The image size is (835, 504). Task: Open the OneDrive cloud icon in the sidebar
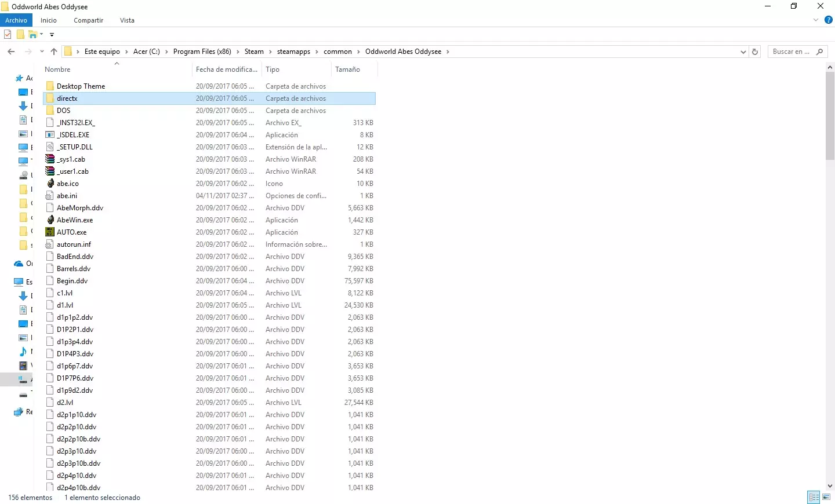pos(19,264)
